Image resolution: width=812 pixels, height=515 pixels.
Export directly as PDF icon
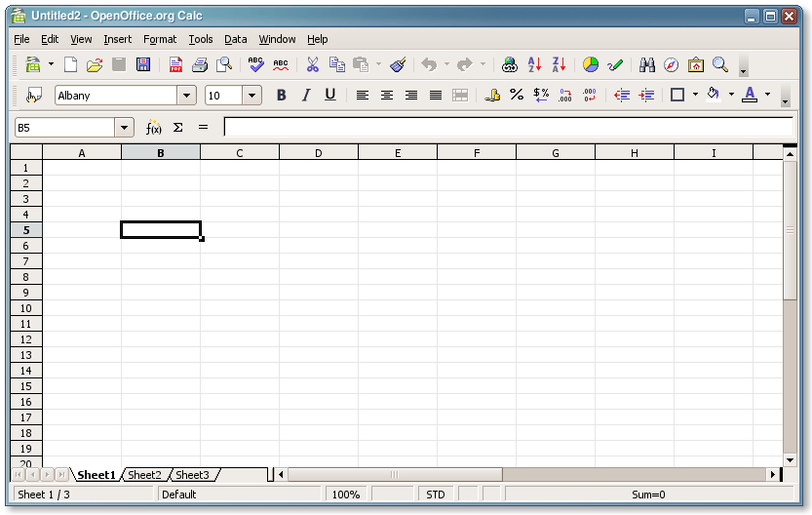[175, 64]
